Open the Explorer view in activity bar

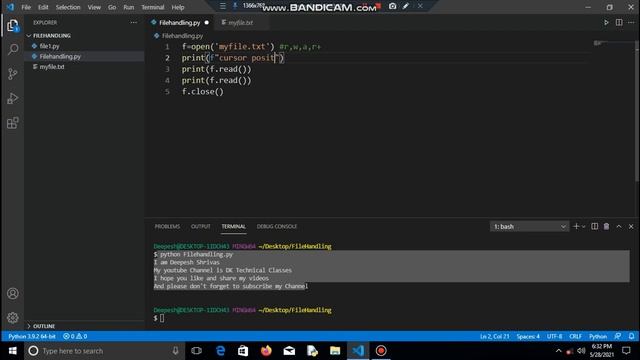pyautogui.click(x=13, y=26)
